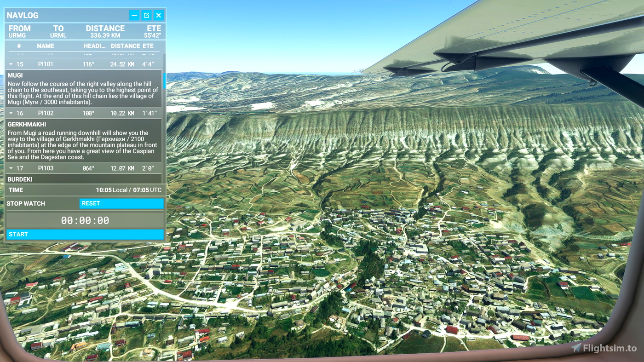Click total distance 336.39 KM
The width and height of the screenshot is (644, 362).
105,35
